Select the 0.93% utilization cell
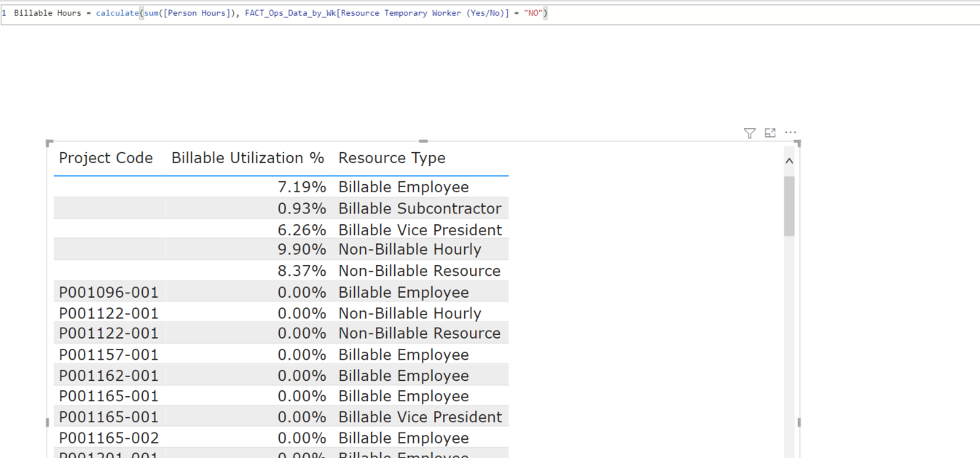The height and width of the screenshot is (458, 980). [x=302, y=208]
